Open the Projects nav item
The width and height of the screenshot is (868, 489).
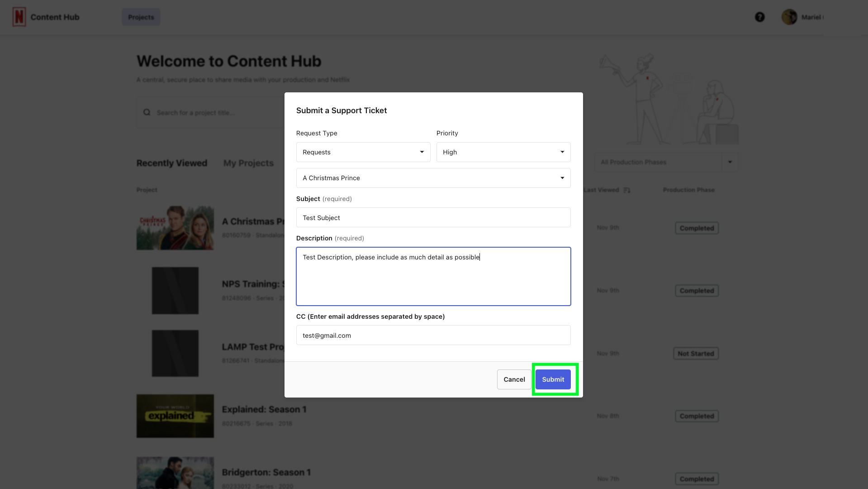click(x=141, y=17)
